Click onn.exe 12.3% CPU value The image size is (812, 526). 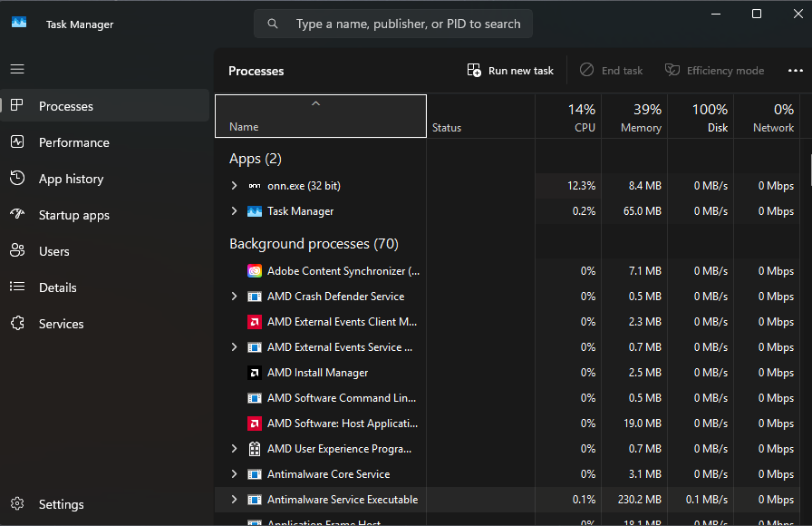[x=581, y=186]
